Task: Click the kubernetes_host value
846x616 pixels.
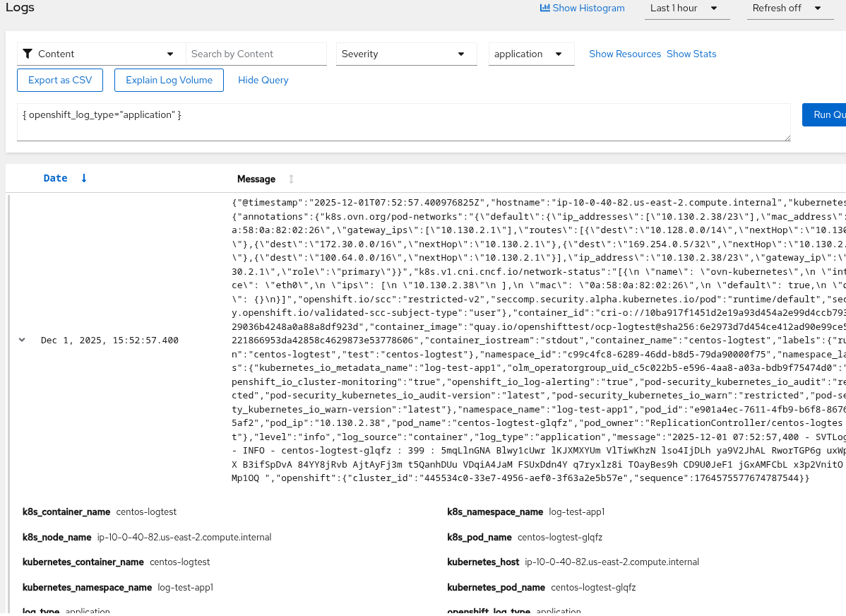Action: (612, 562)
